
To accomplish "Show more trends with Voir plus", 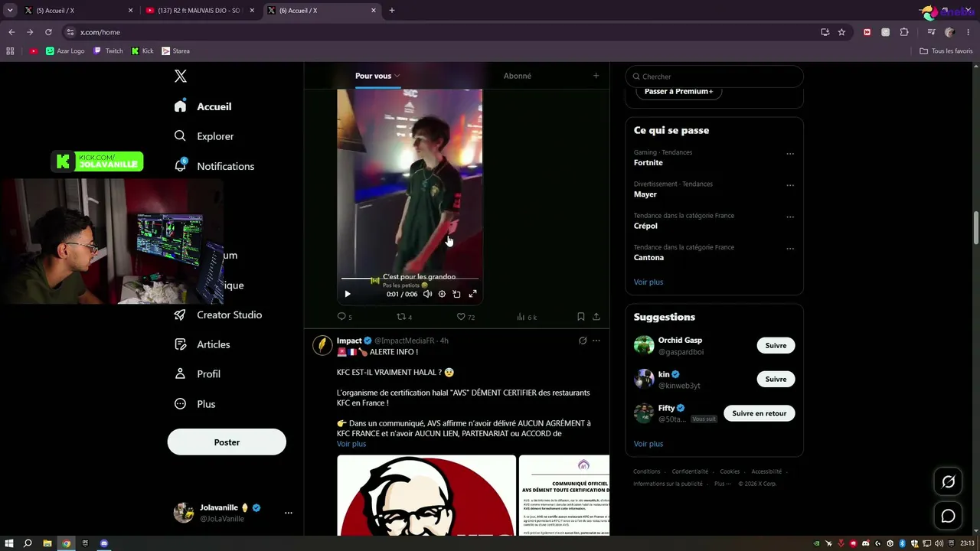I will [648, 282].
